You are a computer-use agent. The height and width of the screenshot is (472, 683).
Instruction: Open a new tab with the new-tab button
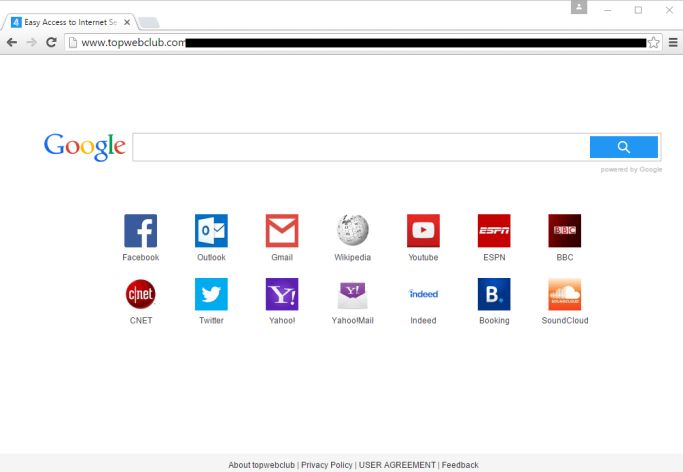pos(149,23)
